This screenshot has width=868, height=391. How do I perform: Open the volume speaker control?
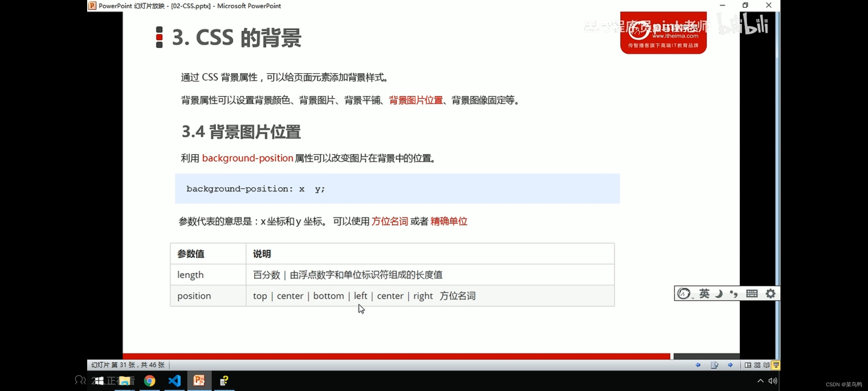point(773,381)
